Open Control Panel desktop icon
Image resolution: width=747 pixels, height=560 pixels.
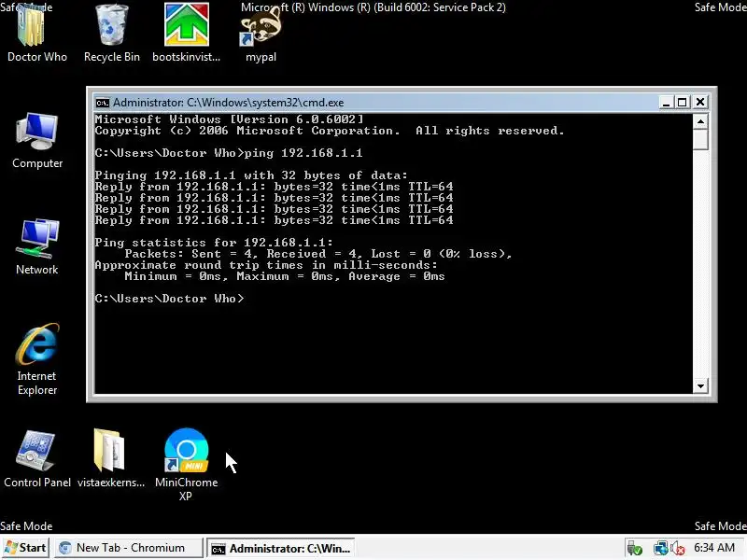[37, 459]
